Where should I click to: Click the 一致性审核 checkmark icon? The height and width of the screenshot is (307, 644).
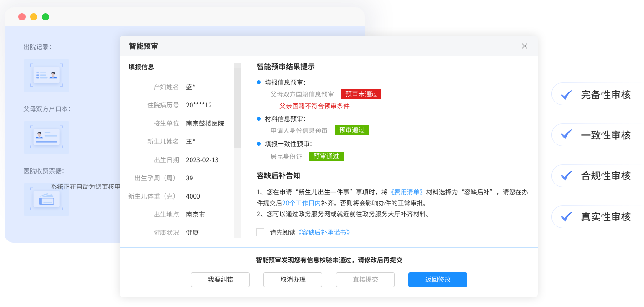click(x=566, y=135)
